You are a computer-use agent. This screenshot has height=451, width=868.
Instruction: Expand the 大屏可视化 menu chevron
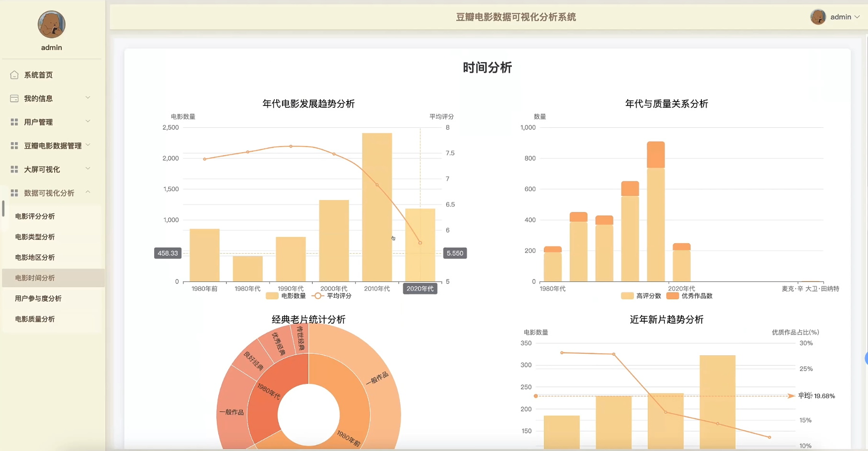[x=88, y=169]
